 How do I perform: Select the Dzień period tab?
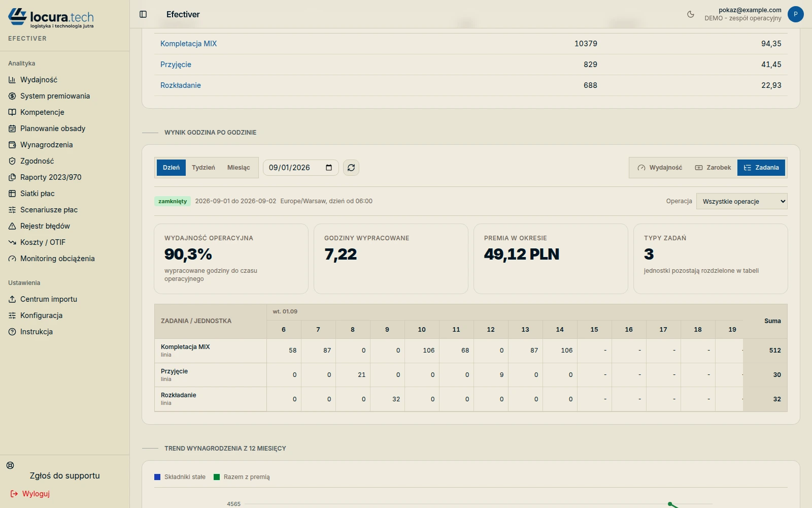pyautogui.click(x=171, y=168)
